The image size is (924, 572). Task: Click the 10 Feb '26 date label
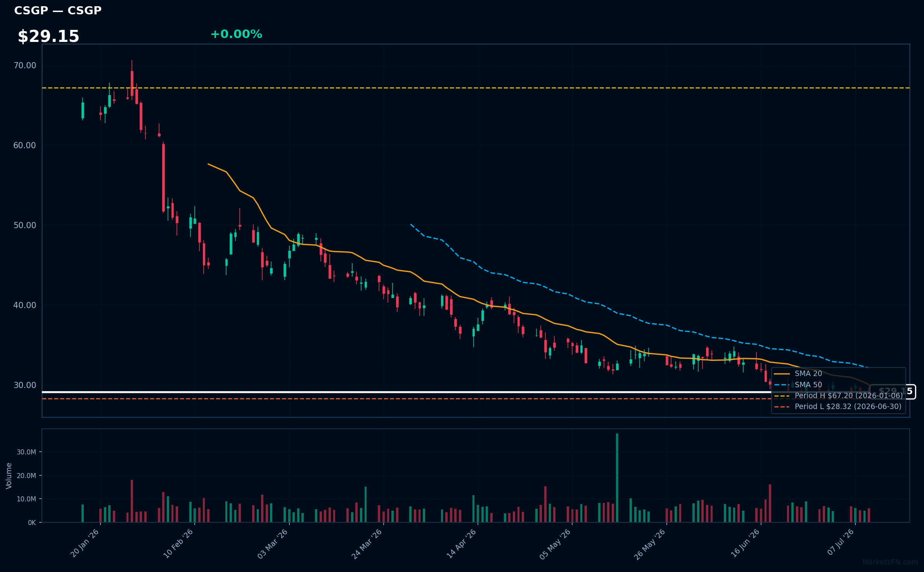click(178, 544)
